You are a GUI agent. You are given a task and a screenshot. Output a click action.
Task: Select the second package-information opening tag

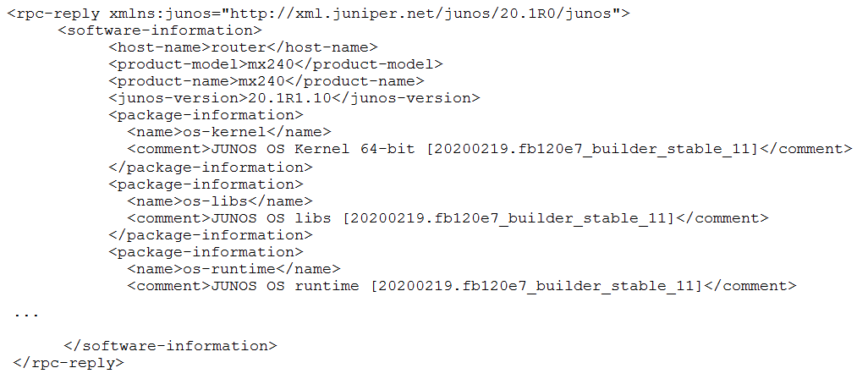click(x=206, y=184)
